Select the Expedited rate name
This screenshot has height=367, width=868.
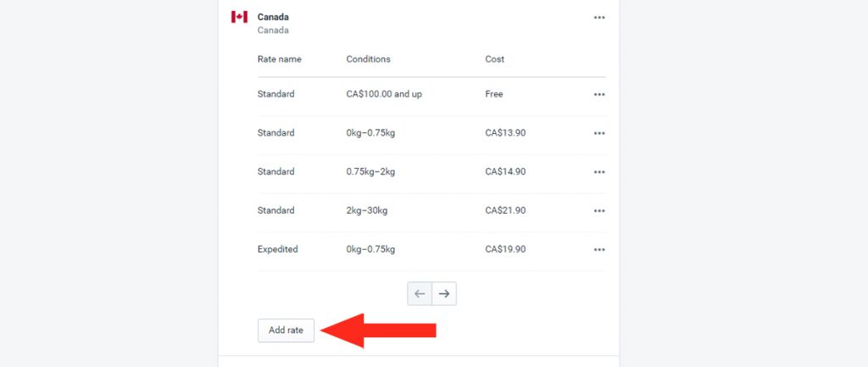(x=277, y=249)
